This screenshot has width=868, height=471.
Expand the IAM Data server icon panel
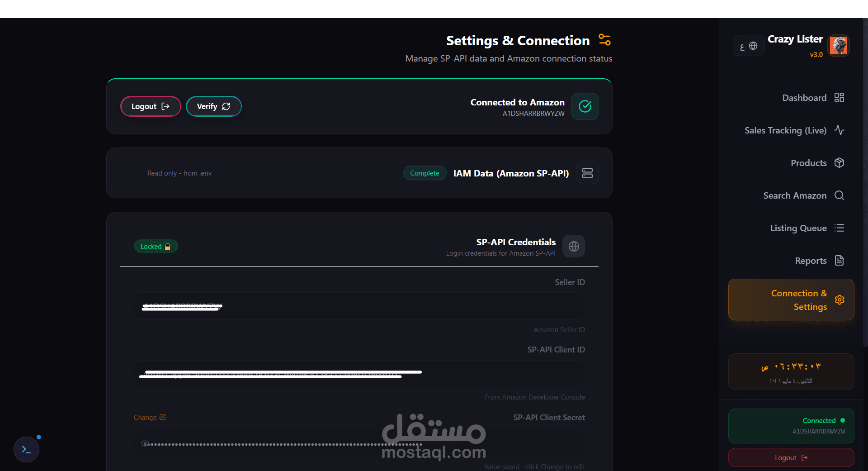(x=587, y=173)
